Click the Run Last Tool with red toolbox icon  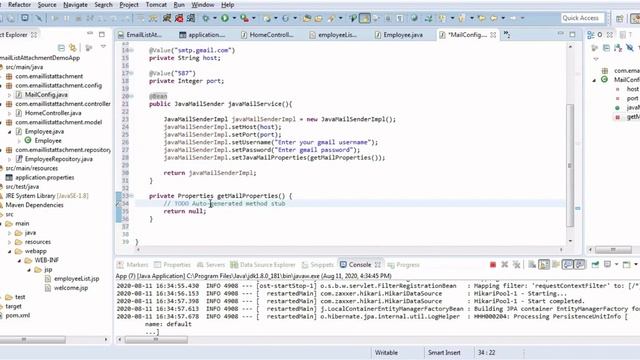244,18
